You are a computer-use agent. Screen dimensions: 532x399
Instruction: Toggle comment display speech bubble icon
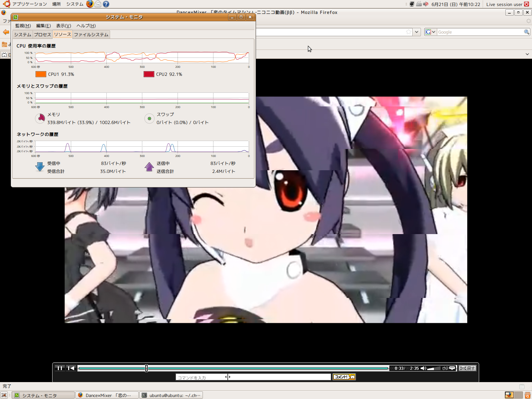[x=452, y=368]
